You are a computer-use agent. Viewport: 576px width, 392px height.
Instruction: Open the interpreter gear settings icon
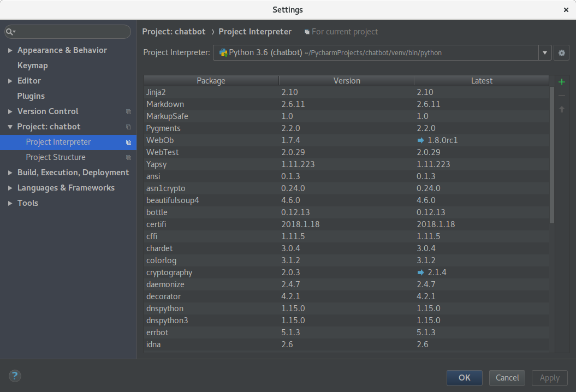click(561, 53)
